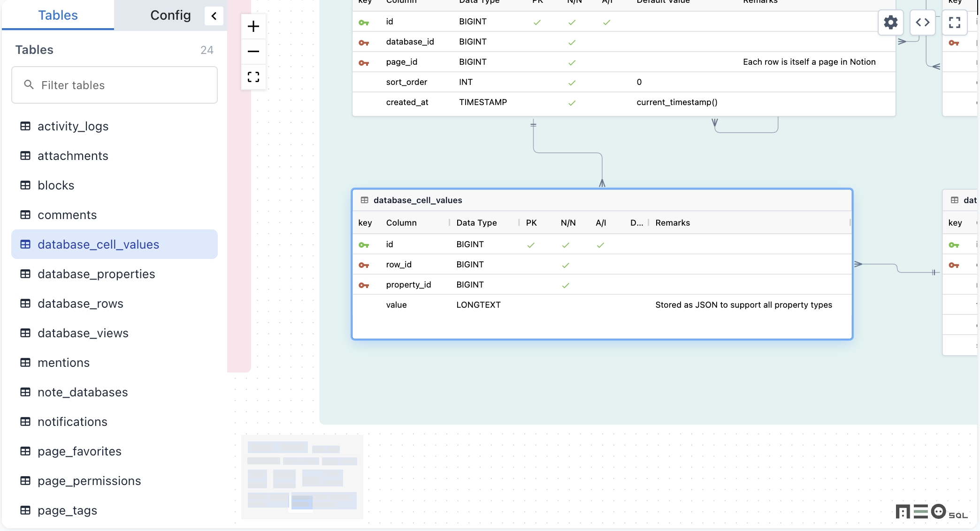Click N/N checkmark for page_id row
The width and height of the screenshot is (980, 531).
click(572, 62)
